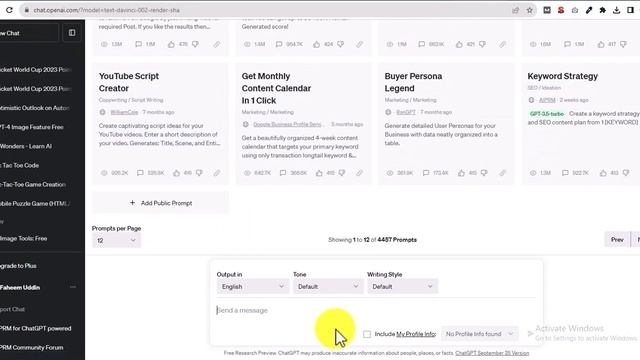Open the browser downloads icon
Viewport: 640px width, 360px height.
(x=616, y=10)
